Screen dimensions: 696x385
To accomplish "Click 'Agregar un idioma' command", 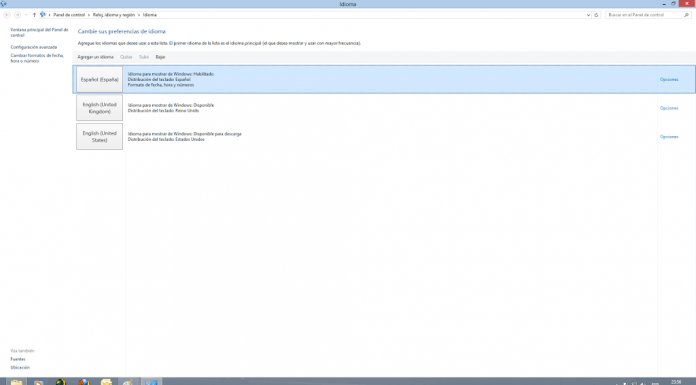I will pos(95,57).
